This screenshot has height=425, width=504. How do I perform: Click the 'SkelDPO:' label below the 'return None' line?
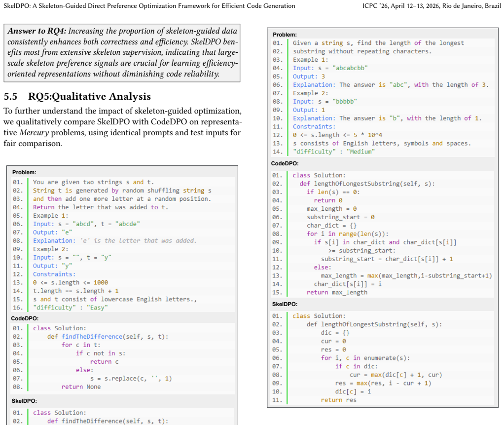pos(24,401)
